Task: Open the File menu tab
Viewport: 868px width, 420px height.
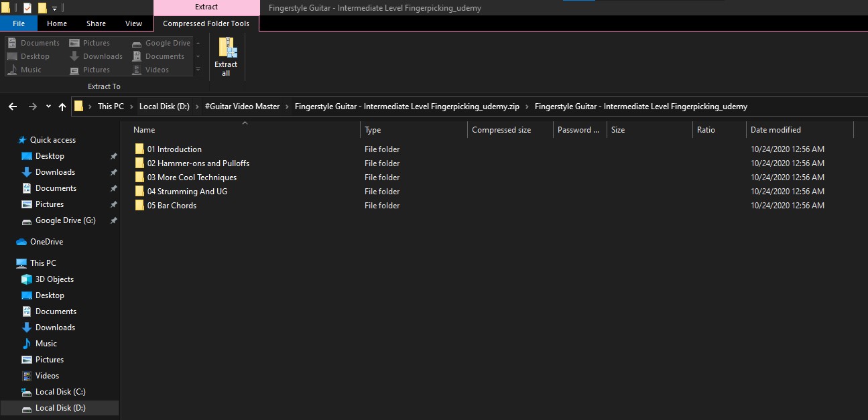Action: click(19, 23)
